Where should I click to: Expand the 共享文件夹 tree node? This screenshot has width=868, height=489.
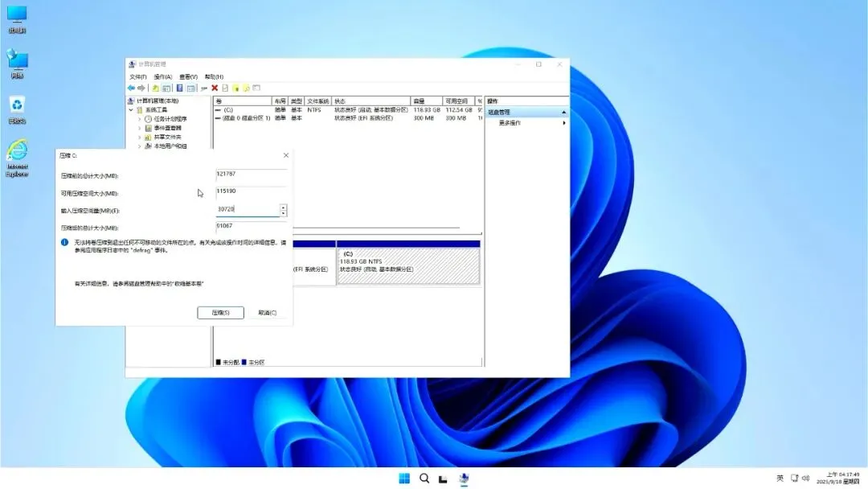point(140,137)
